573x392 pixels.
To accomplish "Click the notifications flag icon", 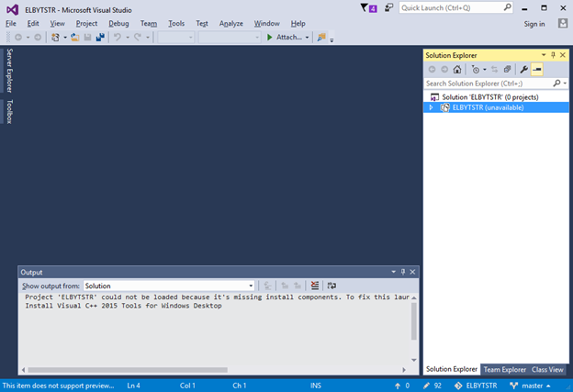I will coord(369,8).
